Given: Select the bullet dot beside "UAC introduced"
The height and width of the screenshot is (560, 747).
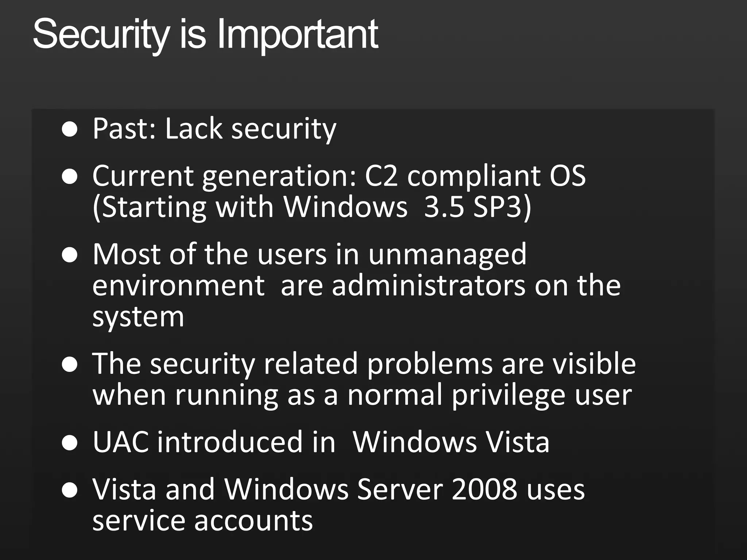Looking at the screenshot, I should tap(69, 443).
